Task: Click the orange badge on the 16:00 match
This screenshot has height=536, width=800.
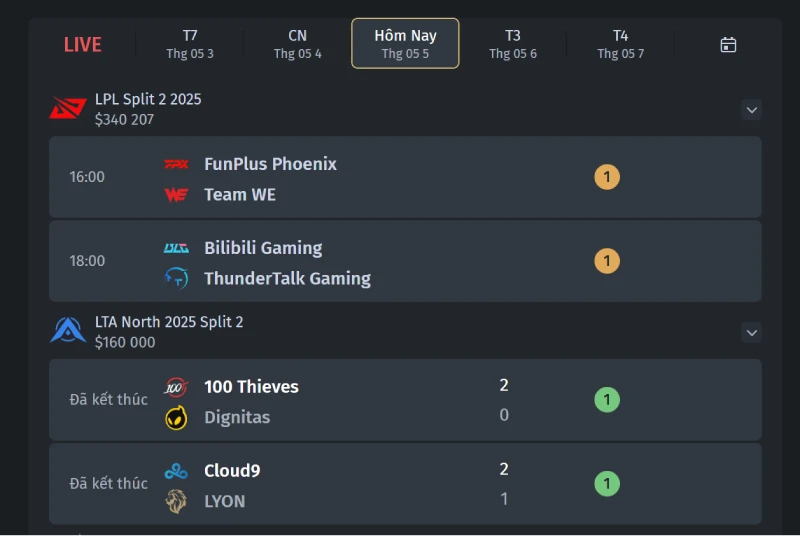Action: click(607, 178)
